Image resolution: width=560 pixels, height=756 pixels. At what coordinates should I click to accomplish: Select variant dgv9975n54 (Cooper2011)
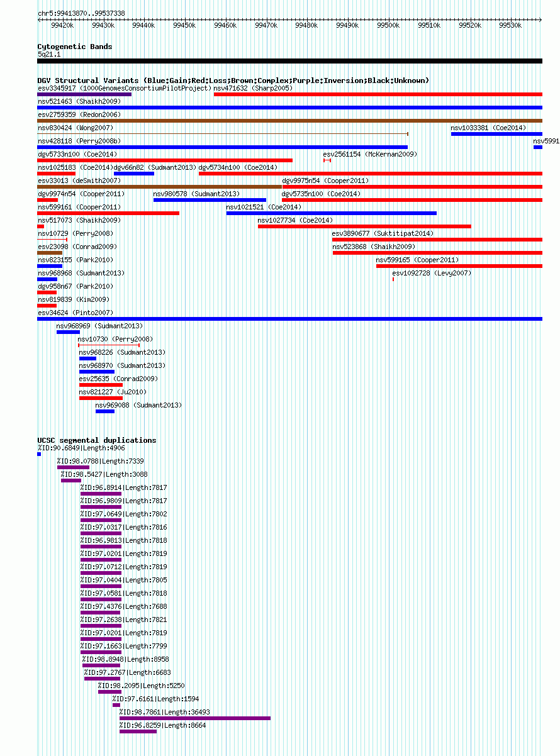412,187
